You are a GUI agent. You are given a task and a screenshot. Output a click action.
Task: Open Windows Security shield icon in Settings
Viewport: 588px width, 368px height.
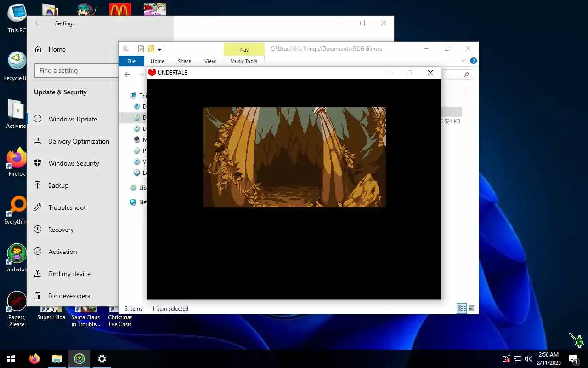(38, 163)
